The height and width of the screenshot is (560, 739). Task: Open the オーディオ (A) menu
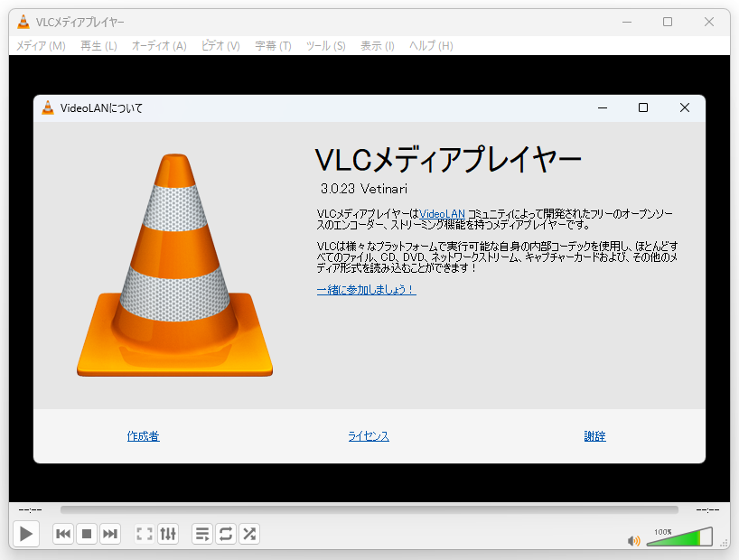[159, 46]
